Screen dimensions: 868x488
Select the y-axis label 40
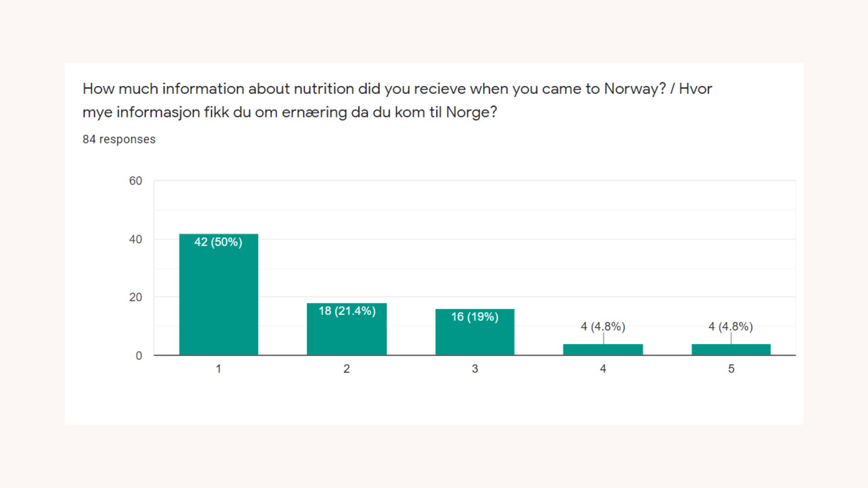click(x=136, y=239)
